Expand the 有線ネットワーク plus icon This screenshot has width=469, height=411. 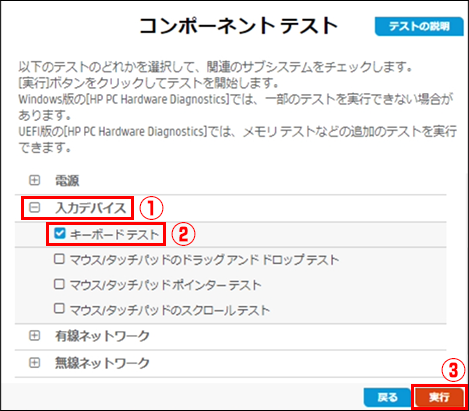pyautogui.click(x=34, y=335)
